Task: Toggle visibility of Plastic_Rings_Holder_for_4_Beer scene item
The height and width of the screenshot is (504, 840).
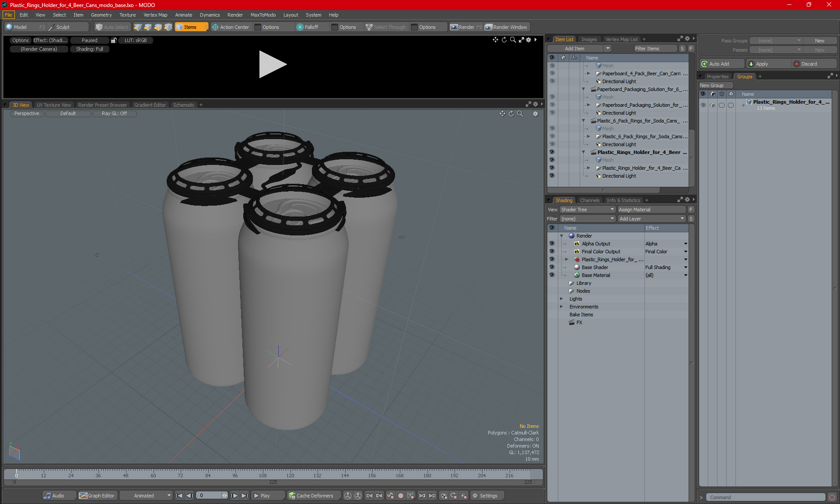Action: pyautogui.click(x=552, y=152)
